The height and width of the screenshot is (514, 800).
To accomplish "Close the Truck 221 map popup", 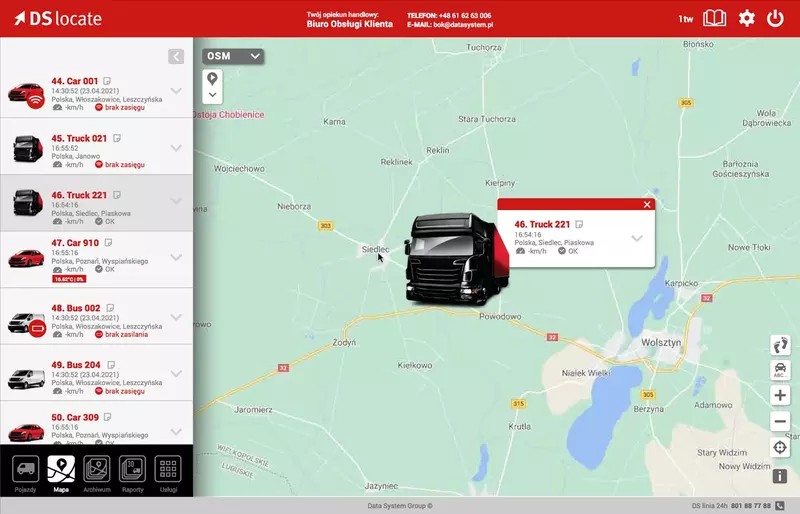I will 647,204.
